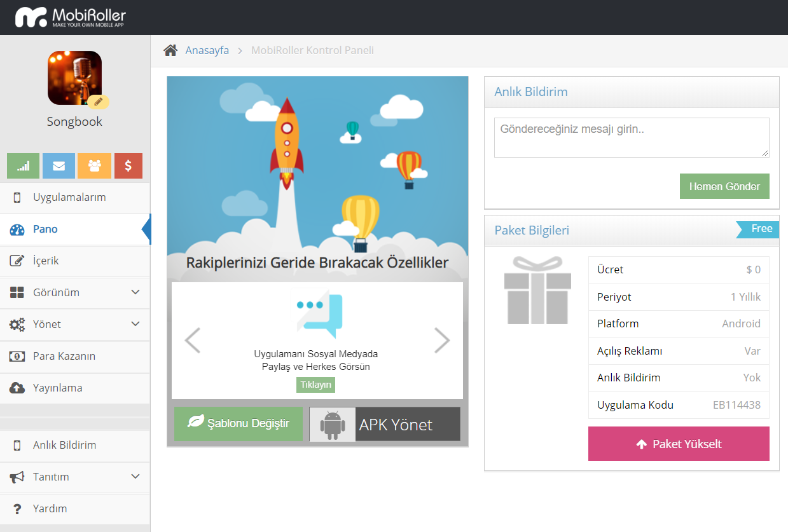Screen dimensions: 788x532
Task: Open İçerik in the sidebar
Action: pyautogui.click(x=75, y=261)
